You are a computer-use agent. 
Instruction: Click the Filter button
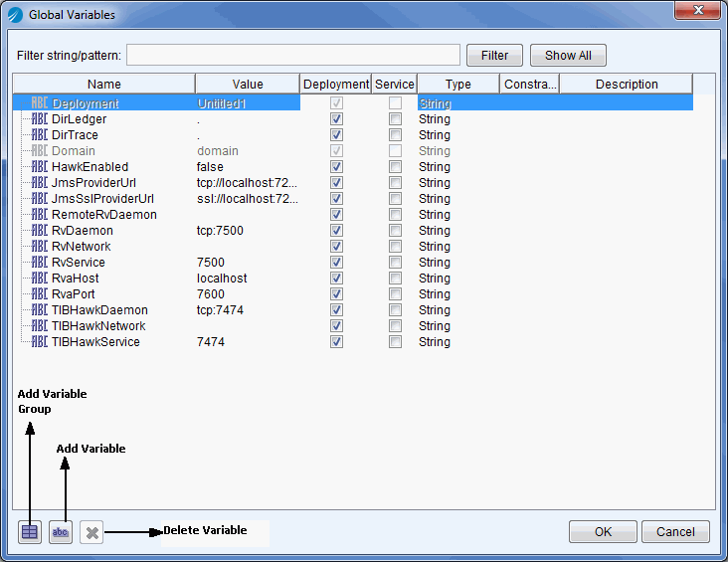tap(494, 56)
